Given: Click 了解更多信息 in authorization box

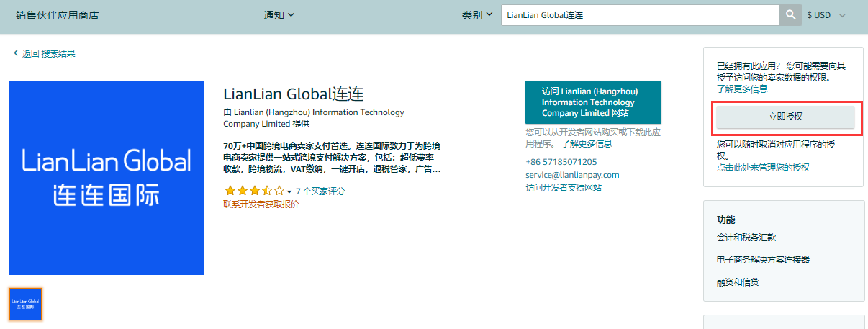Looking at the screenshot, I should pos(742,89).
